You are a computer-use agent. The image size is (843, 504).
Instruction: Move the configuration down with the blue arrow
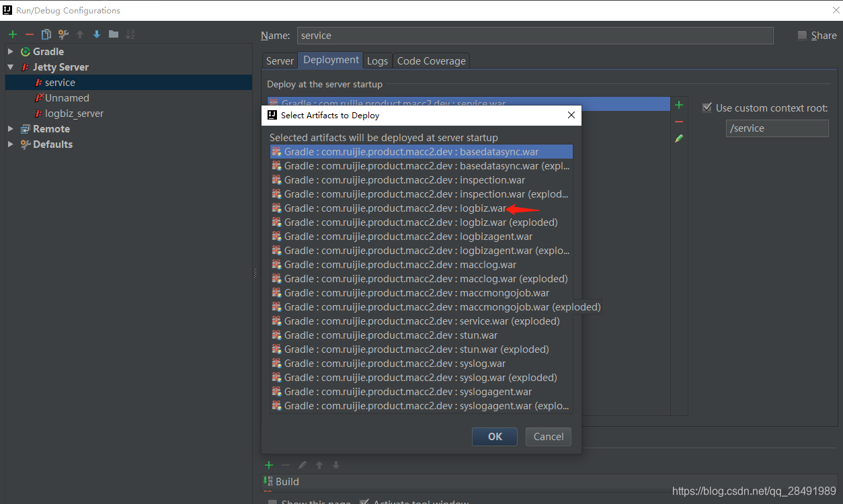pos(95,34)
